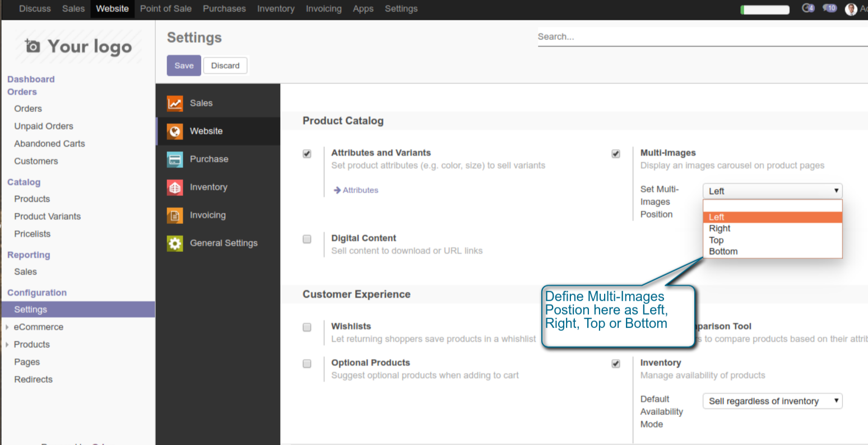Screen dimensions: 868x445
Task: Open the Sales top menu
Action: (73, 8)
